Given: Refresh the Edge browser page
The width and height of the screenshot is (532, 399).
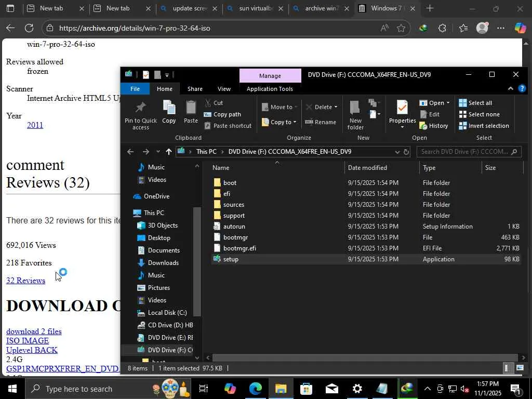Looking at the screenshot, I should tap(29, 28).
